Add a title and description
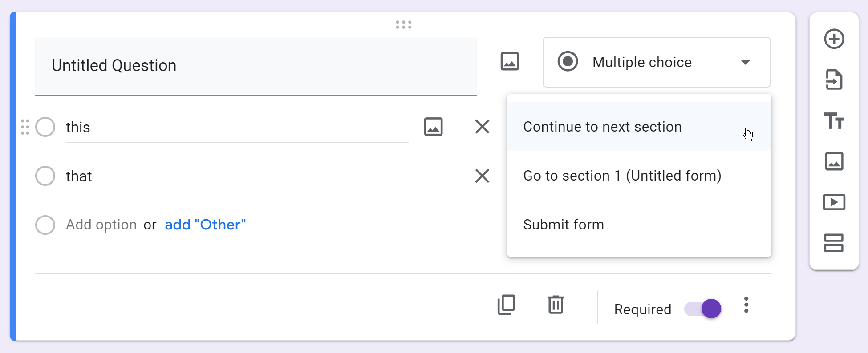868x353 pixels. [x=834, y=120]
